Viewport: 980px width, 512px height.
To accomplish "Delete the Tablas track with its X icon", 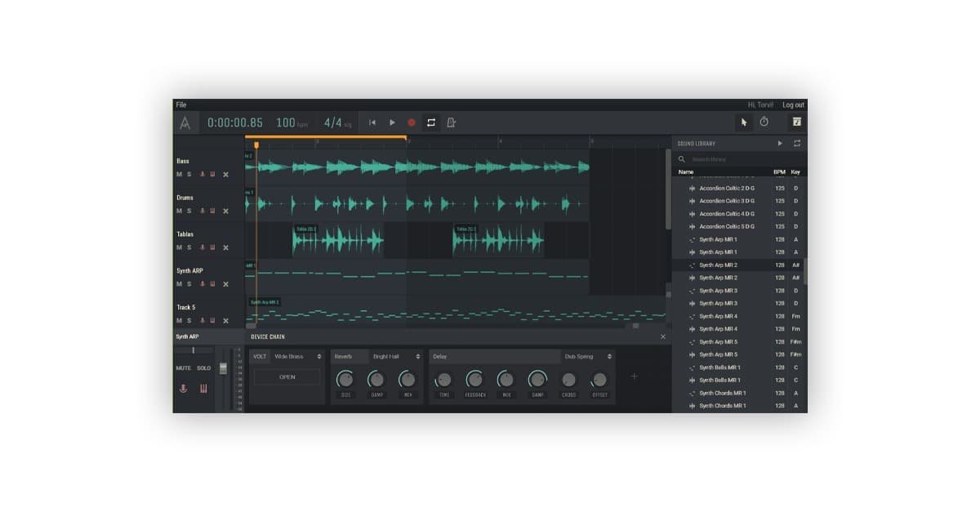I will click(225, 247).
